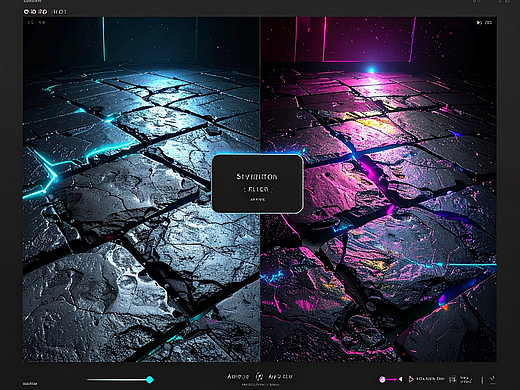Click the grid icon in bottom right bar
This screenshot has height=390, width=520.
pyautogui.click(x=452, y=379)
